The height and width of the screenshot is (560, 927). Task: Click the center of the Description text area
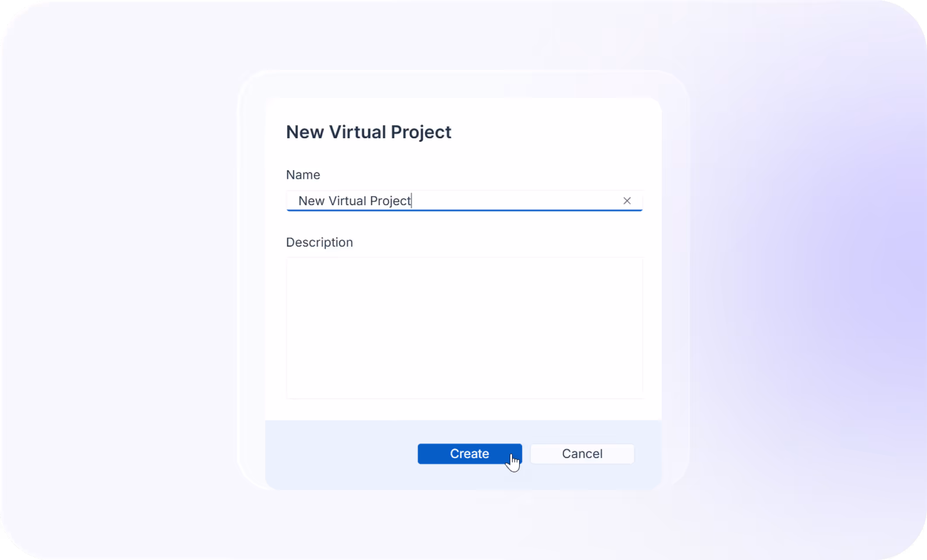464,328
